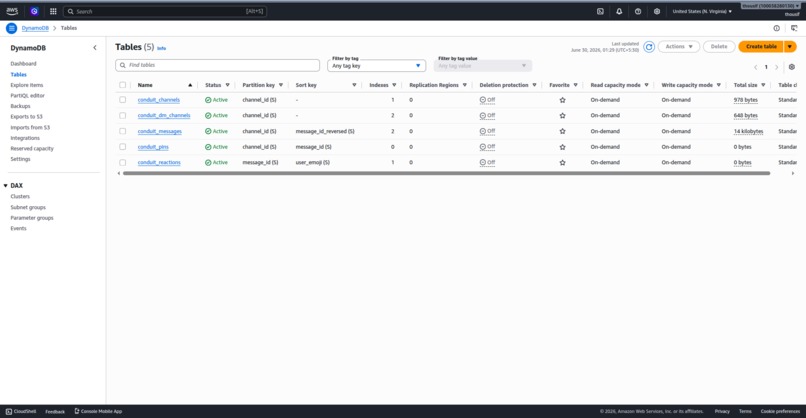Toggle the DynamoDB navigation hamburger menu
This screenshot has height=418, width=806.
point(11,28)
